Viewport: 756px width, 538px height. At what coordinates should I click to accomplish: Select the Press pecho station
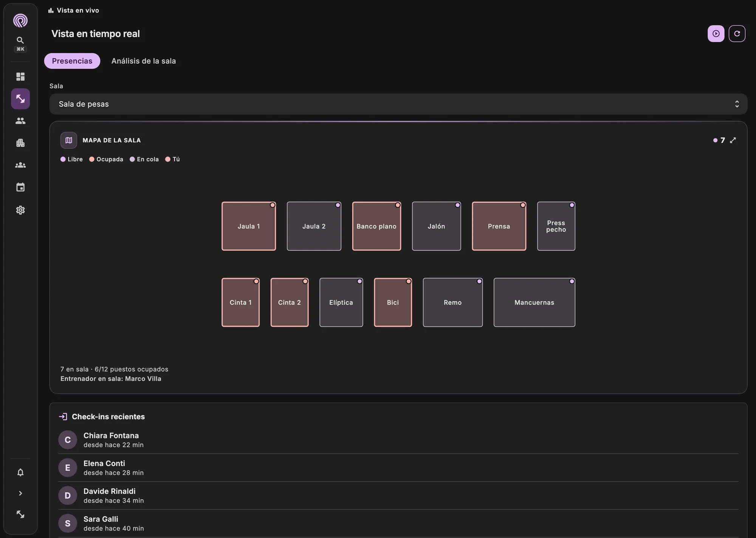pos(556,226)
